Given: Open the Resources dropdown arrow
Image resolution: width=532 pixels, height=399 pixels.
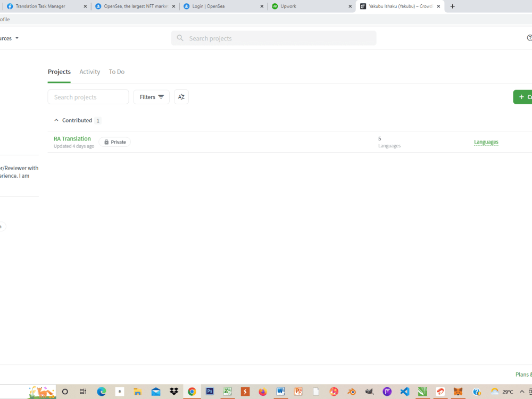Looking at the screenshot, I should 17,38.
